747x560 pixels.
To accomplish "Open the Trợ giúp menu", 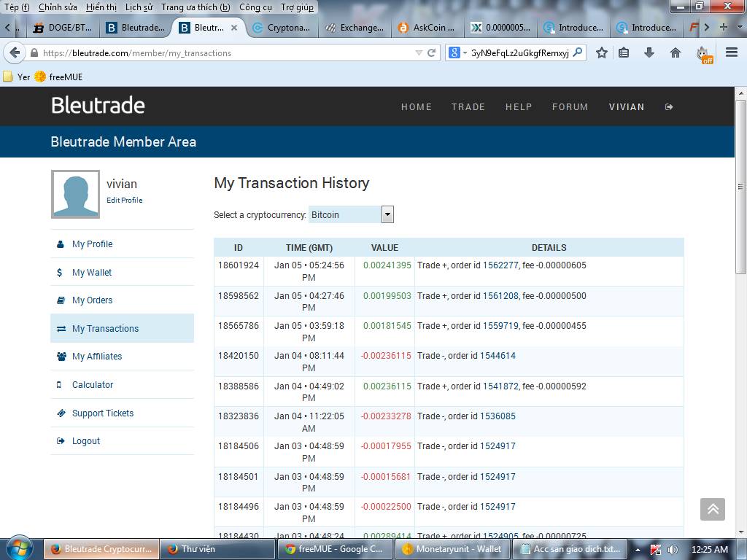I will 298,7.
